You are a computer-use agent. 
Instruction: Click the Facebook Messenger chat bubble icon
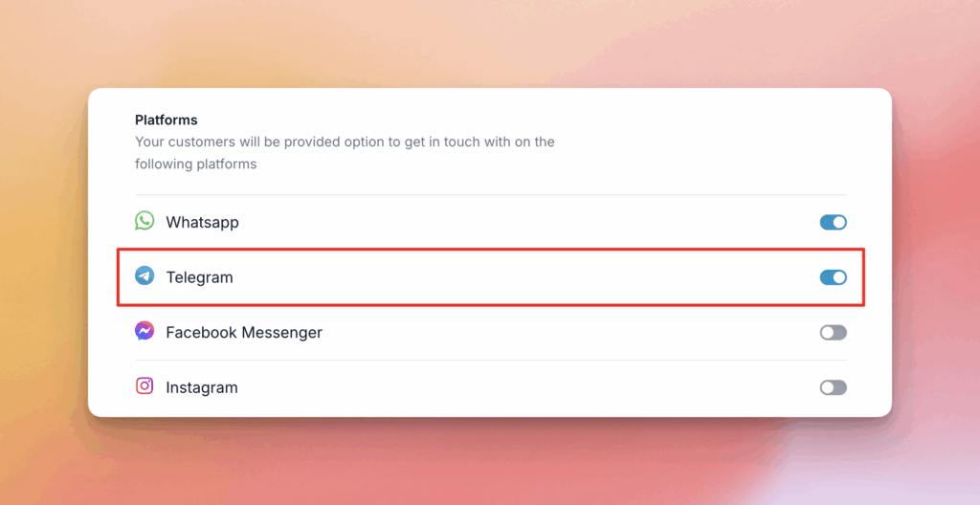(145, 331)
